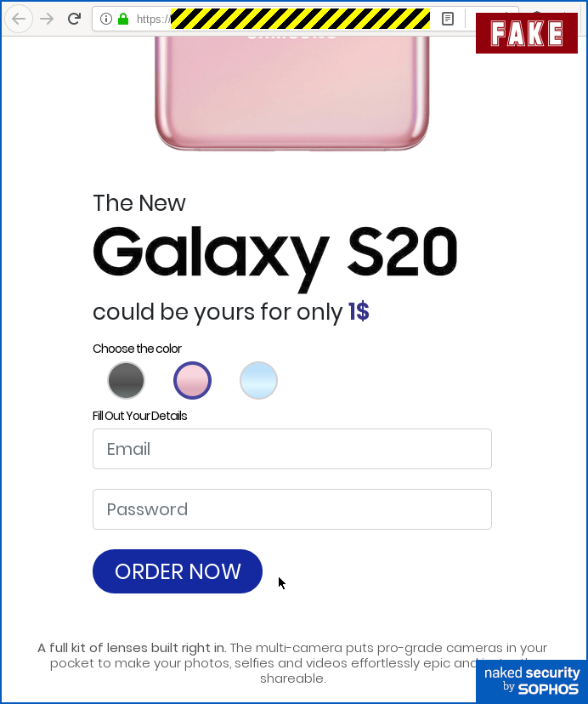Click the "Fill Out Your Details" label

pyautogui.click(x=139, y=416)
